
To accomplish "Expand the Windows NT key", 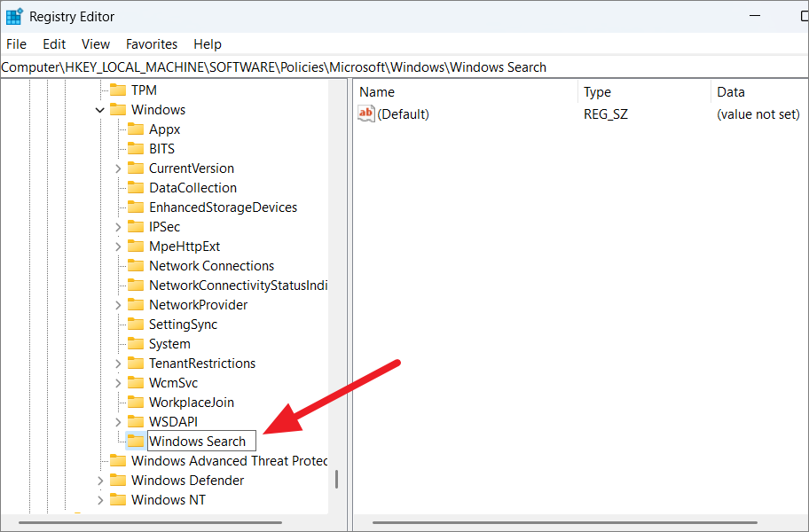I will click(x=100, y=500).
